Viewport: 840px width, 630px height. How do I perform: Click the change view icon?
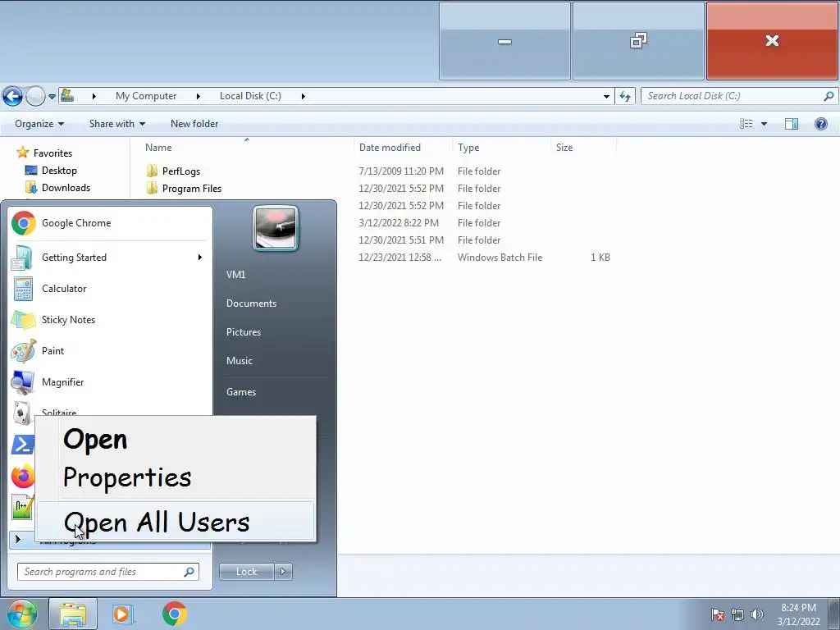tap(746, 125)
